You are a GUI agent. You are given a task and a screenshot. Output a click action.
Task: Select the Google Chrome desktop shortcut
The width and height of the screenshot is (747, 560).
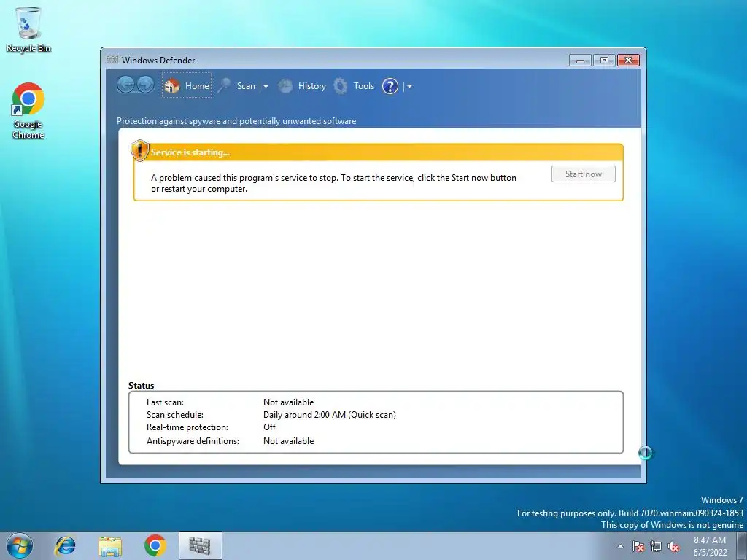[x=28, y=111]
